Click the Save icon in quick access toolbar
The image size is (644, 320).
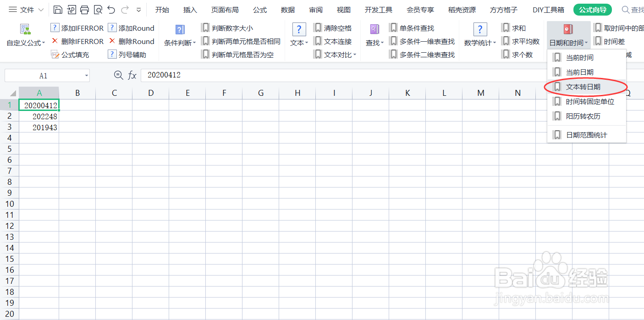(x=58, y=10)
